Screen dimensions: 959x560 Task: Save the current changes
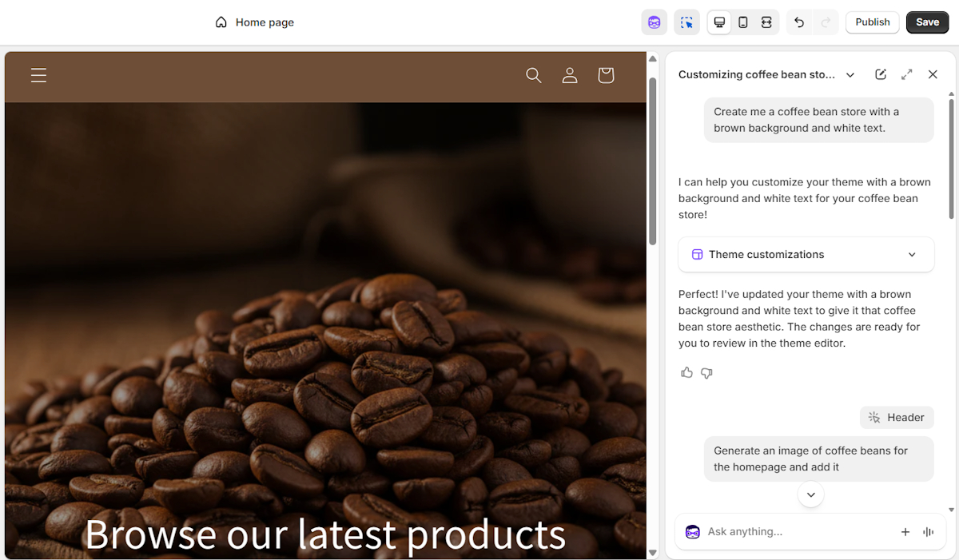click(x=927, y=22)
